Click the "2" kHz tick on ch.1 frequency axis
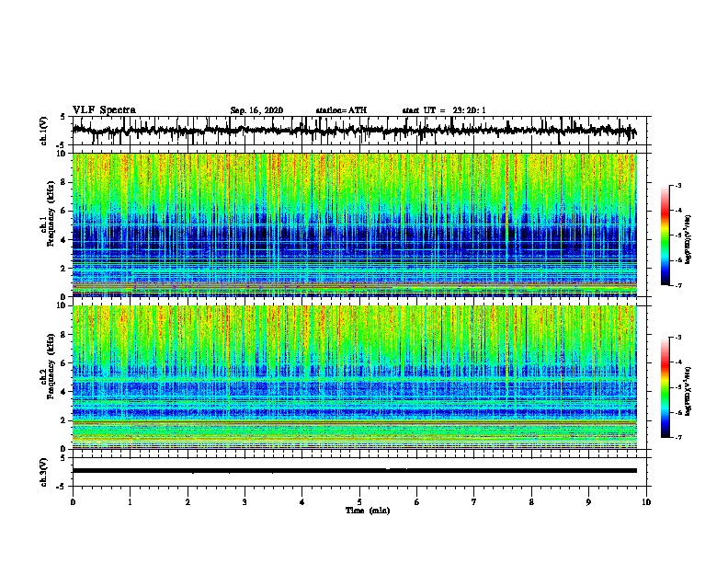 tap(63, 268)
